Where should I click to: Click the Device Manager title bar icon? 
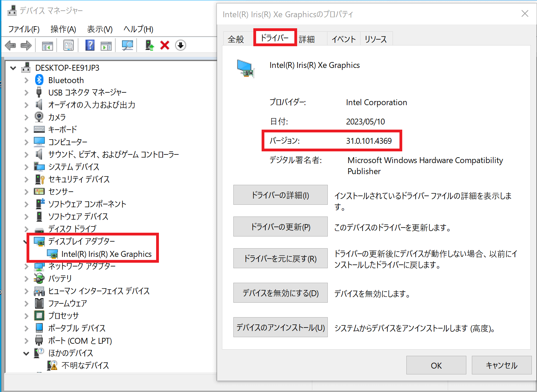pyautogui.click(x=12, y=11)
